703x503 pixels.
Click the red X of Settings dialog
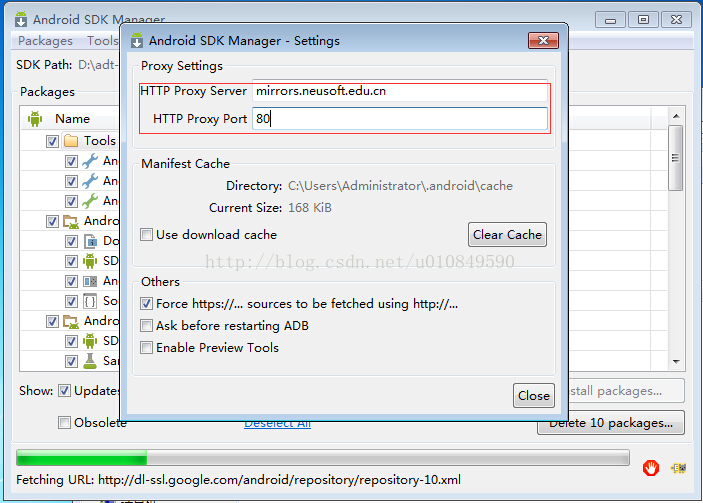pyautogui.click(x=543, y=40)
